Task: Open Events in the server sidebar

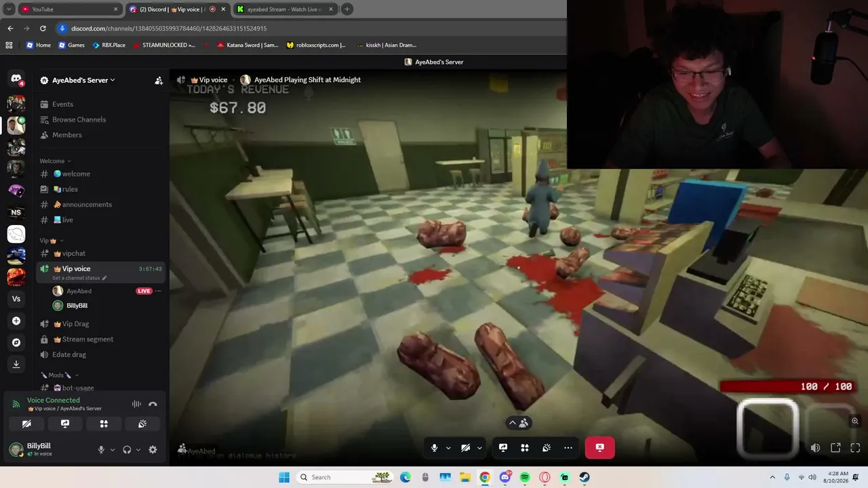Action: click(101, 104)
